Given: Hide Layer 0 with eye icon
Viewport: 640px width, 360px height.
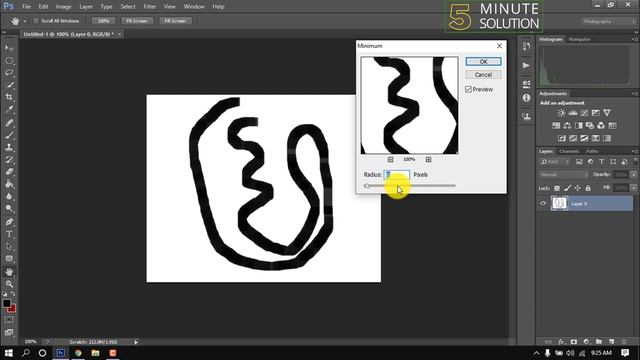Looking at the screenshot, I should [x=543, y=203].
